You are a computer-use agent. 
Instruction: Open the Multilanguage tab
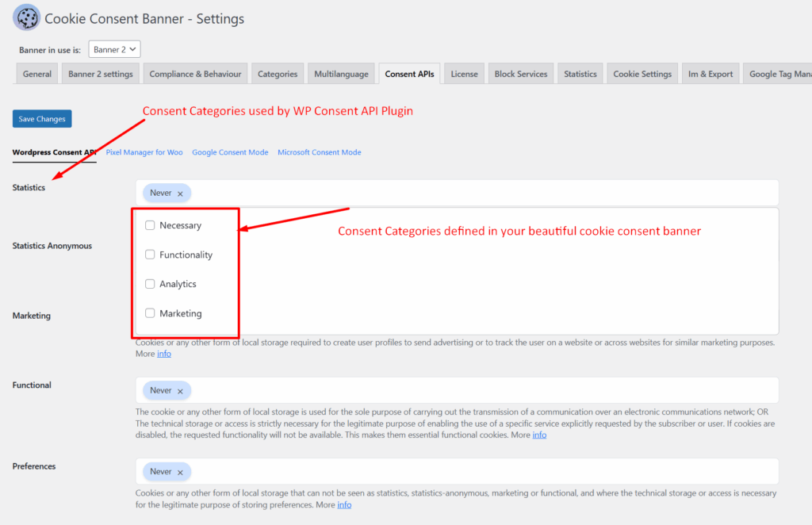[341, 74]
